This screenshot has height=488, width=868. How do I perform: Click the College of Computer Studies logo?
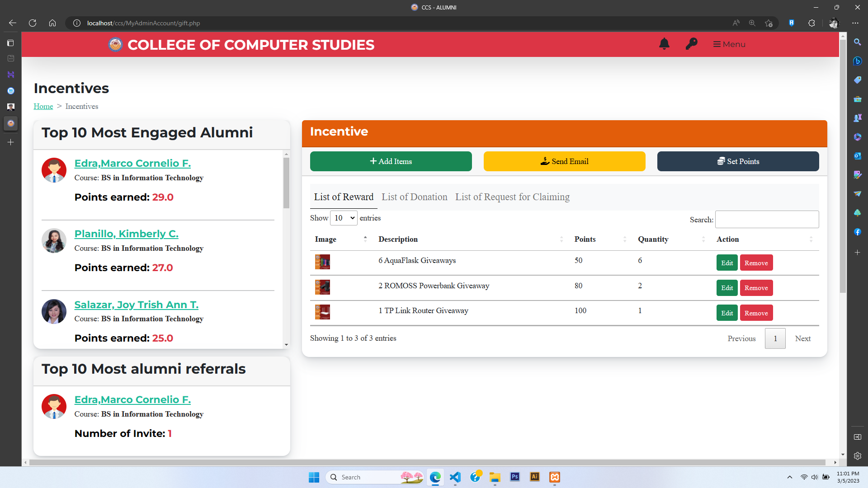point(115,45)
